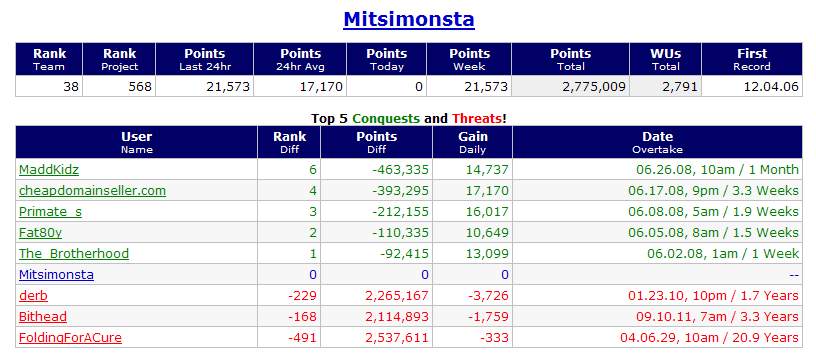Click Primate_s daily gain 16,017
This screenshot has width=816, height=362.
tap(487, 212)
